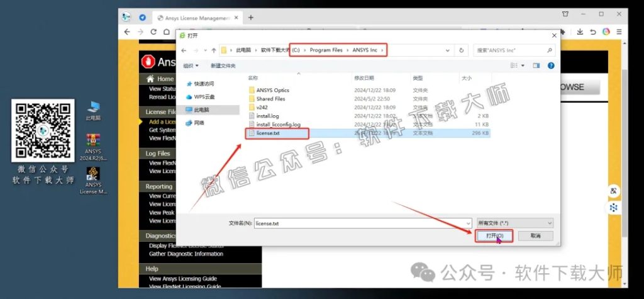Select the ANSYS License M... desktop icon

point(93,180)
